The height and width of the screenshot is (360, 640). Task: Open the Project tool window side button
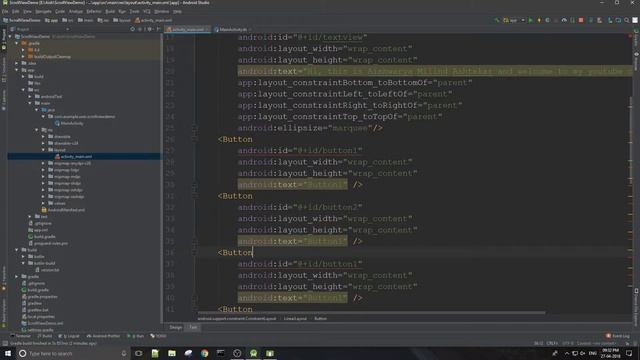pos(4,38)
